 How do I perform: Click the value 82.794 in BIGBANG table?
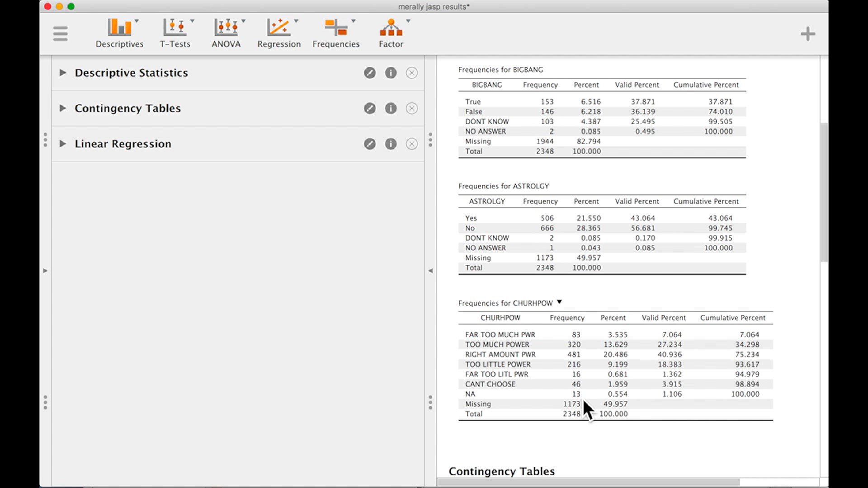[589, 141]
